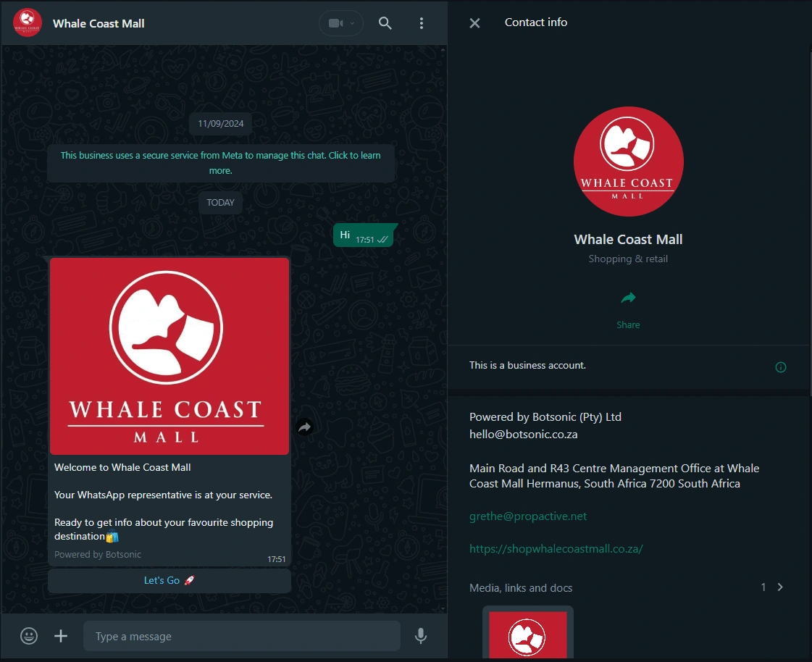Show business account info via info icon
The height and width of the screenshot is (662, 812).
pos(780,367)
